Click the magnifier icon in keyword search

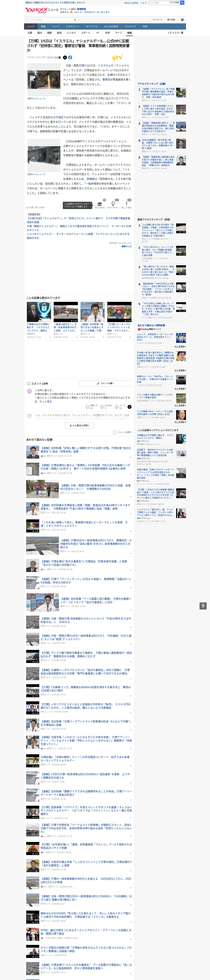75,19
